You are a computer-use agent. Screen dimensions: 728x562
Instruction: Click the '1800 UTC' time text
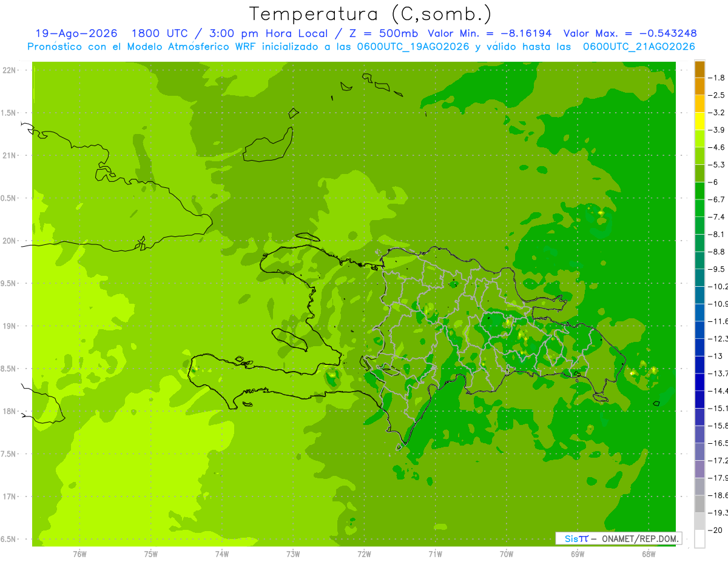(160, 33)
